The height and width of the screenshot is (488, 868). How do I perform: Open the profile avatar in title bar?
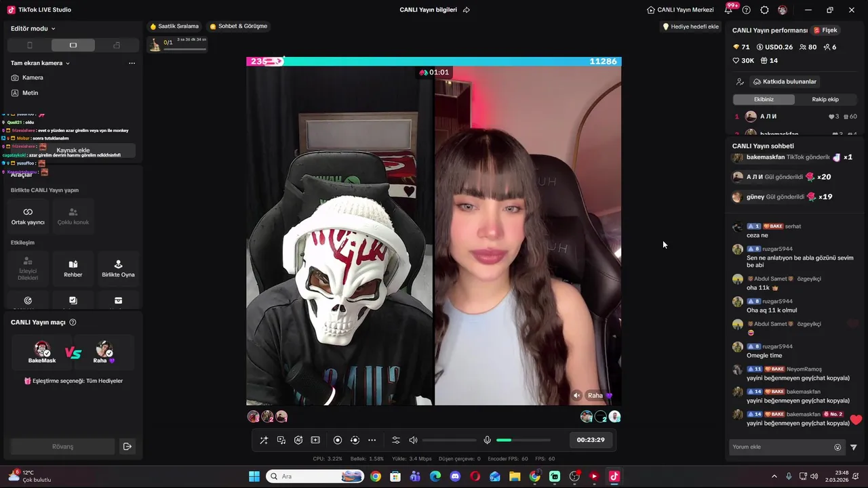pyautogui.click(x=783, y=10)
